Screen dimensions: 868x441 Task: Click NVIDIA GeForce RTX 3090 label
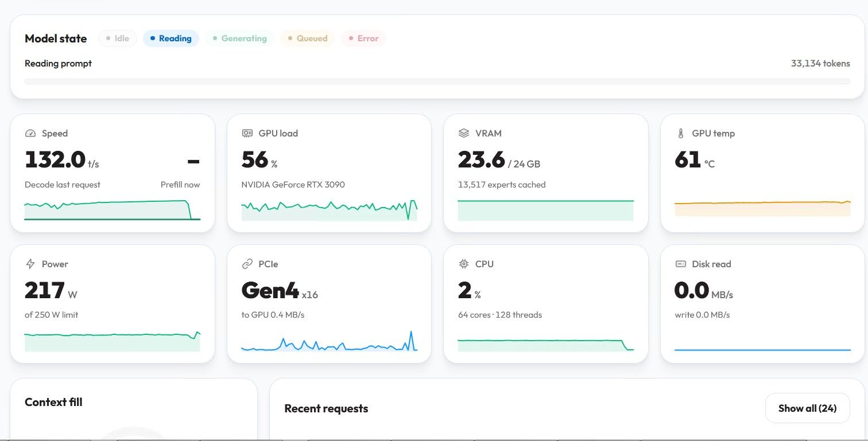[293, 185]
